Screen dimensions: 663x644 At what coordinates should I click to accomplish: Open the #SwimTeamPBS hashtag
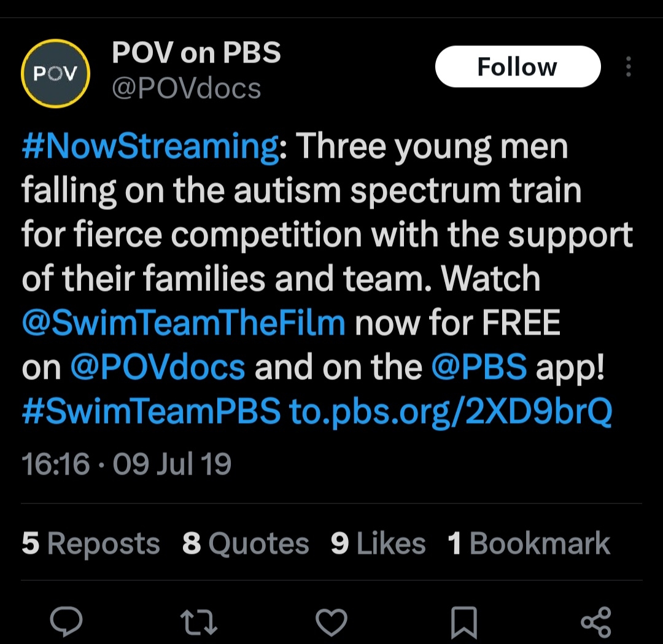pyautogui.click(x=150, y=412)
